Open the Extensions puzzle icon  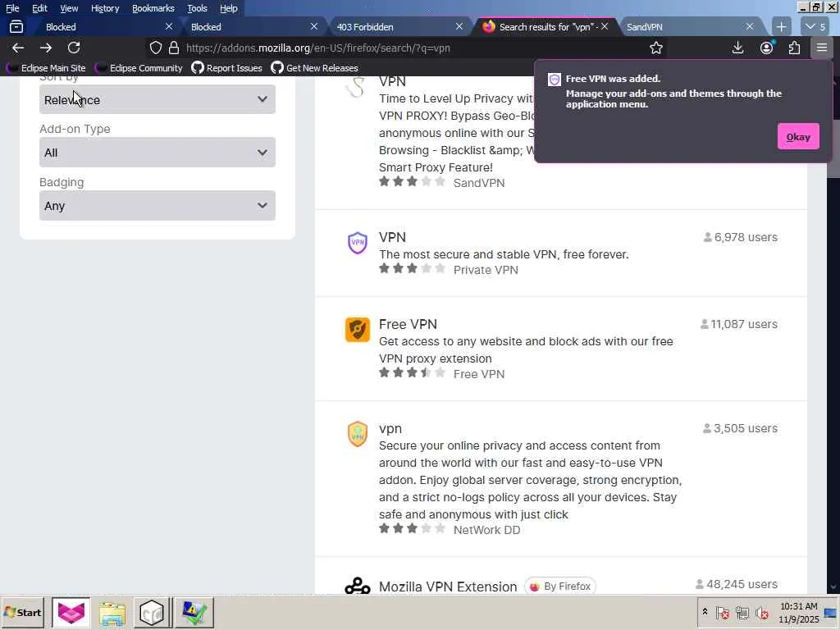[x=794, y=48]
